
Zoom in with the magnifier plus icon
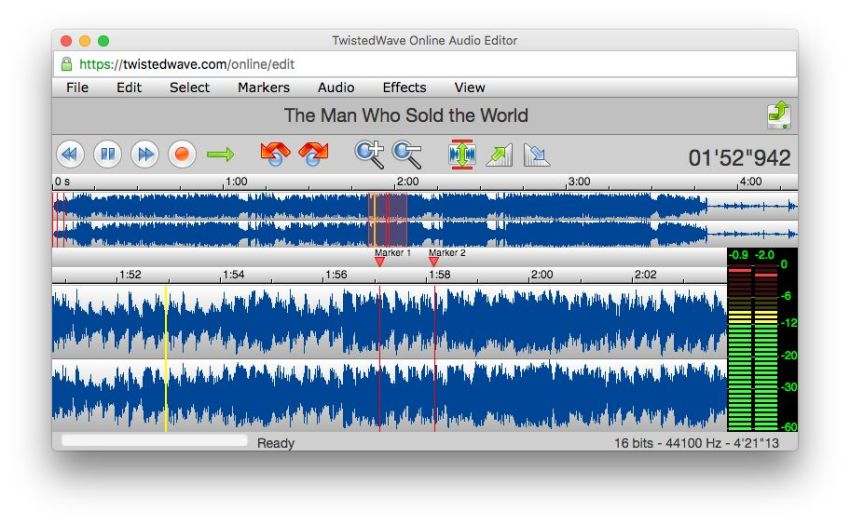(369, 155)
